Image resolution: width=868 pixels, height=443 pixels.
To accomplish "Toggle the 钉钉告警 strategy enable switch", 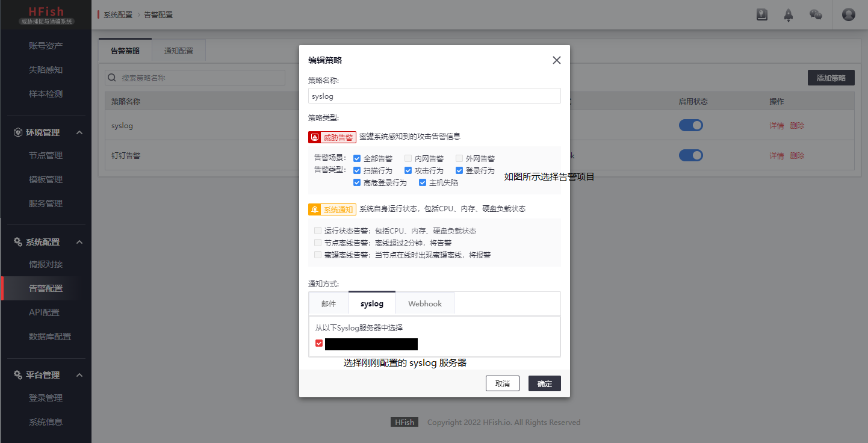I will click(691, 155).
